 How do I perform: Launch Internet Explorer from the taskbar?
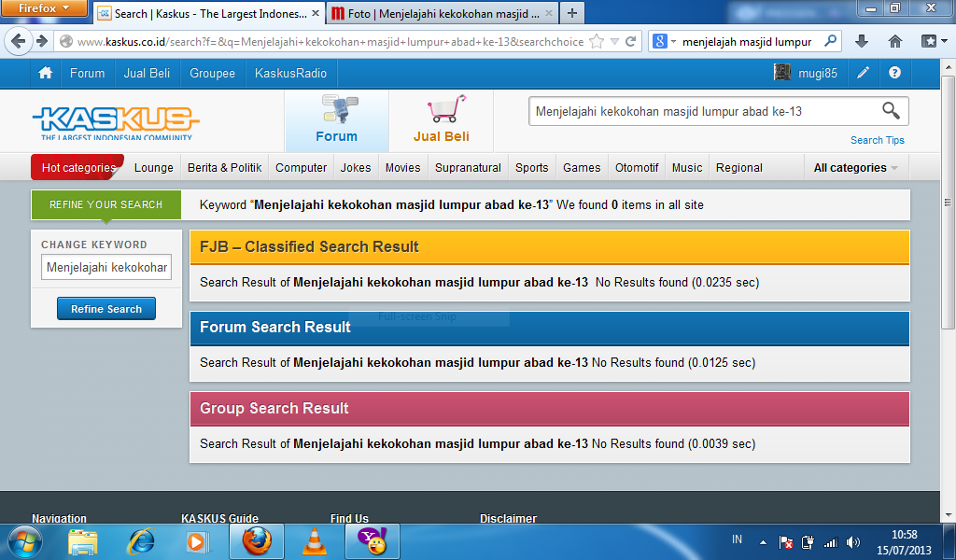pos(140,541)
